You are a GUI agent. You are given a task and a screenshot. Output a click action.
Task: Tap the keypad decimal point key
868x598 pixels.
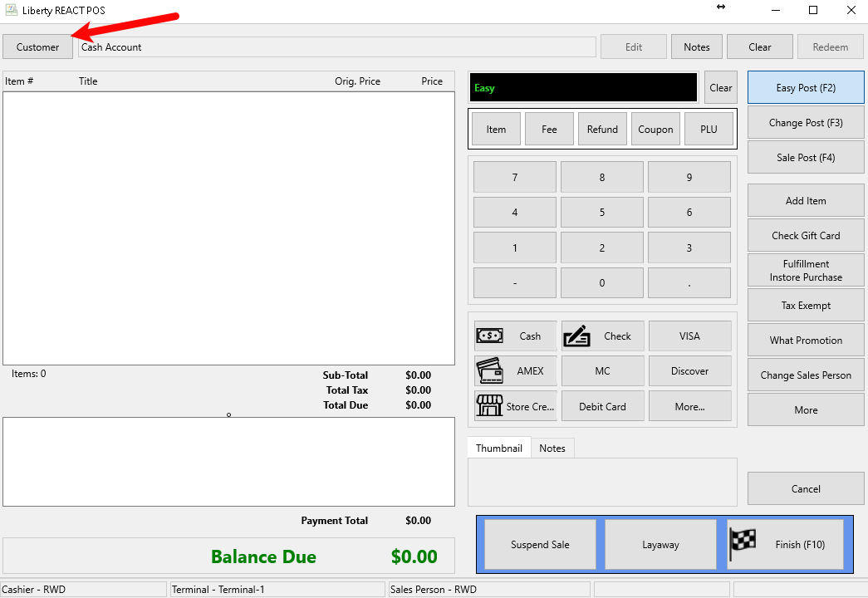(689, 283)
